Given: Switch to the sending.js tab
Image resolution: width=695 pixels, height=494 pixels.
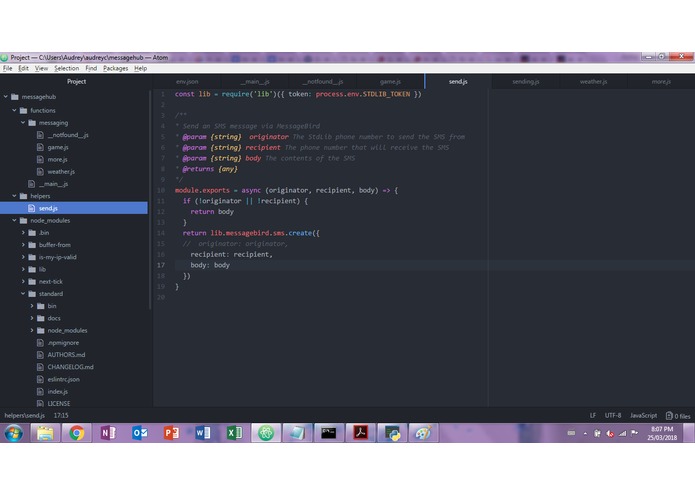Looking at the screenshot, I should (x=526, y=82).
